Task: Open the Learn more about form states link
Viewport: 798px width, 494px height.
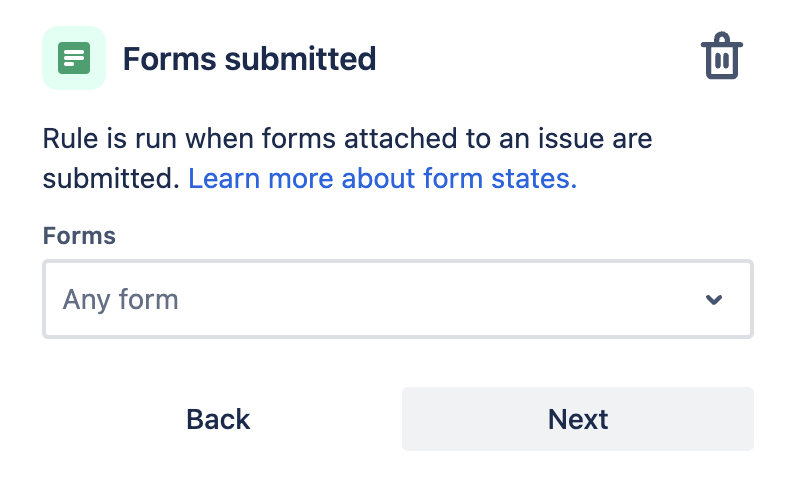Action: click(383, 179)
